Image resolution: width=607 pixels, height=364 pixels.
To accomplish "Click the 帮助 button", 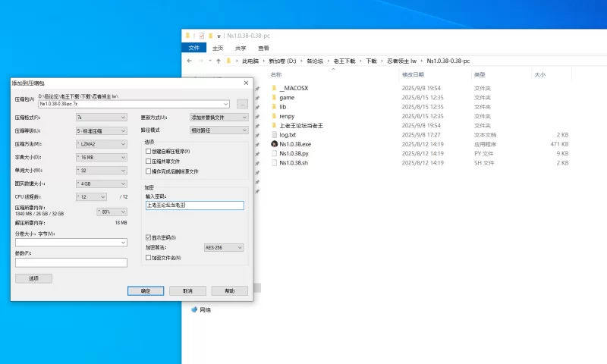I will (x=230, y=291).
